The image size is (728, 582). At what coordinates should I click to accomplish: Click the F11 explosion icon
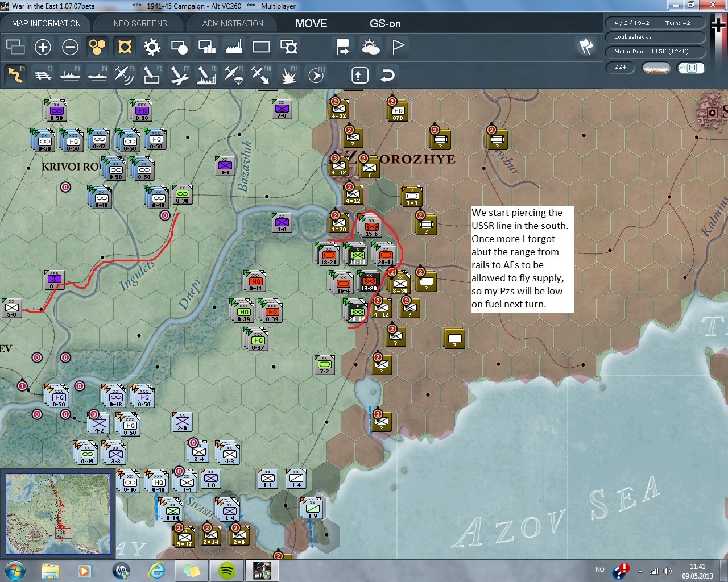(289, 74)
